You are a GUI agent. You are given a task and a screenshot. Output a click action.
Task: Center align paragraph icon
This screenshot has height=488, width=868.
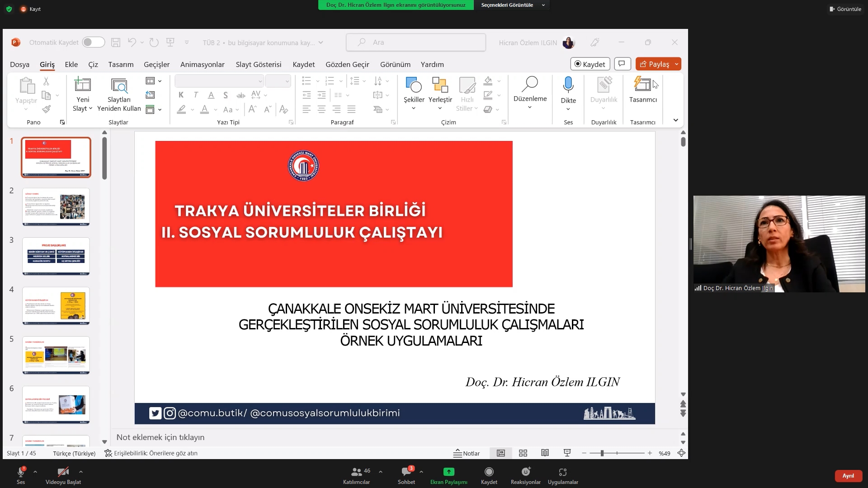pos(321,109)
